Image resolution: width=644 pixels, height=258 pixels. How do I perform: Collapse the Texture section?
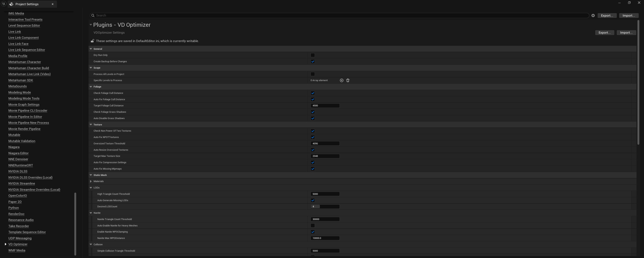(91, 124)
